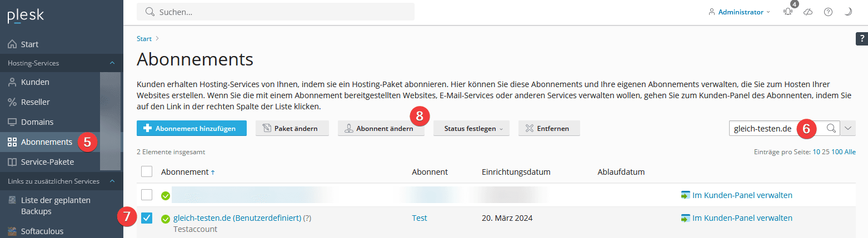Viewport: 868px width, 238px height.
Task: Collapse the Hosting-Services sidebar section
Action: (112, 63)
